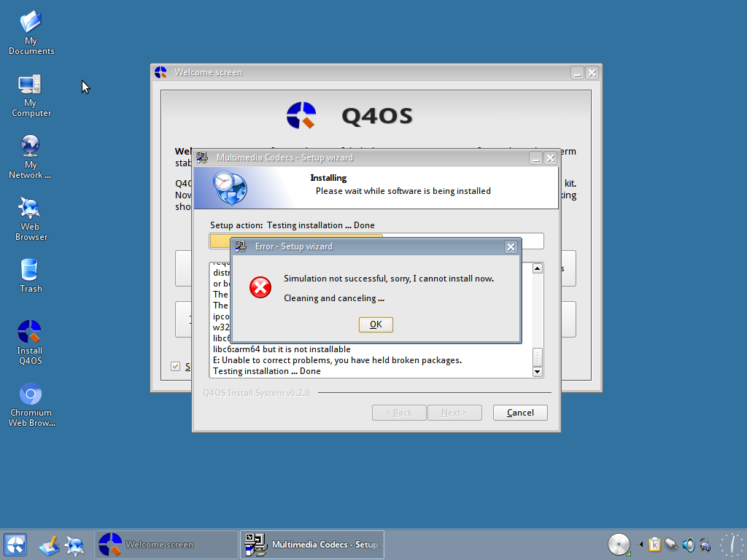
Task: Click the log scrollbar thumb
Action: pyautogui.click(x=538, y=357)
